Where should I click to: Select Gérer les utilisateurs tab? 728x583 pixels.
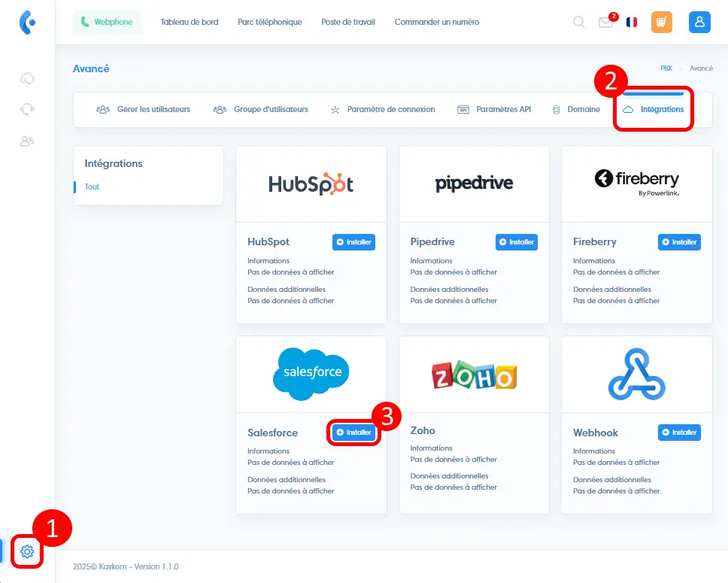click(x=144, y=110)
